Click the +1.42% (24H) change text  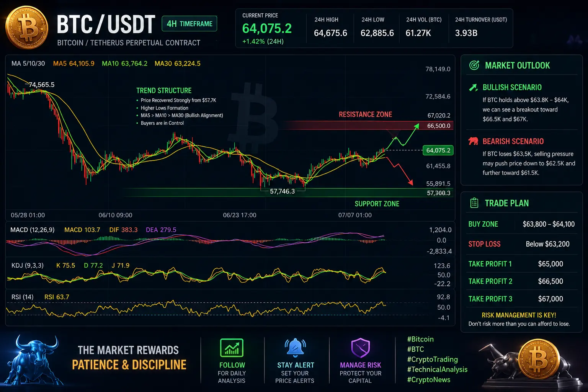pyautogui.click(x=263, y=41)
